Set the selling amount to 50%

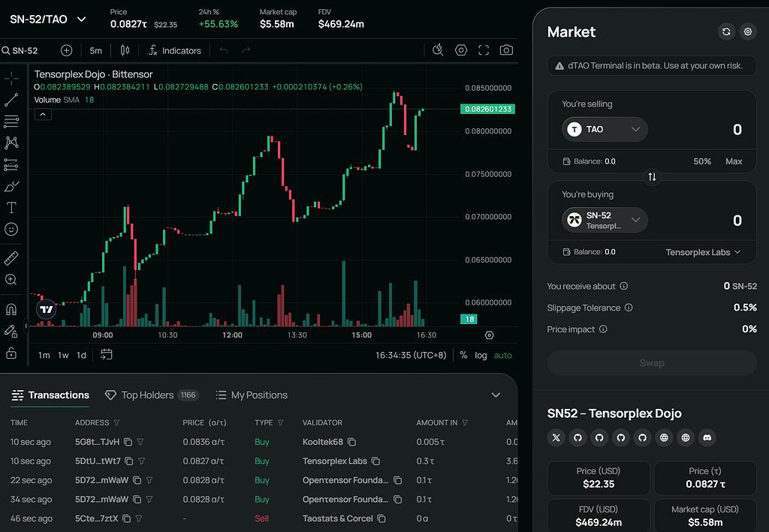pos(702,161)
